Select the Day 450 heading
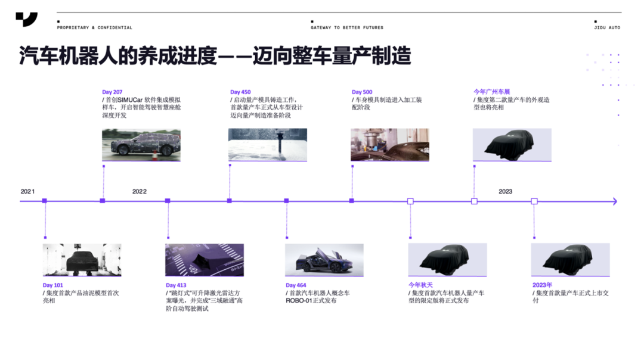This screenshot has width=644, height=361. (x=240, y=92)
